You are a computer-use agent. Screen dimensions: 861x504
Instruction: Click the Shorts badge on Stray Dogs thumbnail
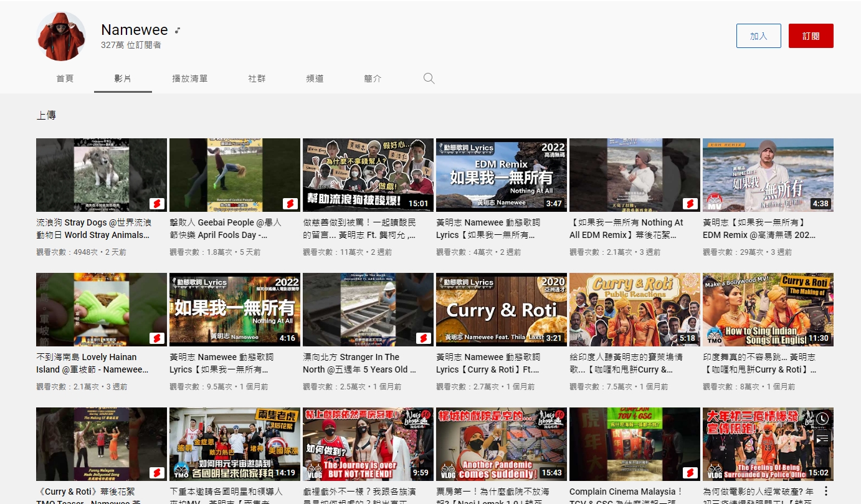(157, 204)
